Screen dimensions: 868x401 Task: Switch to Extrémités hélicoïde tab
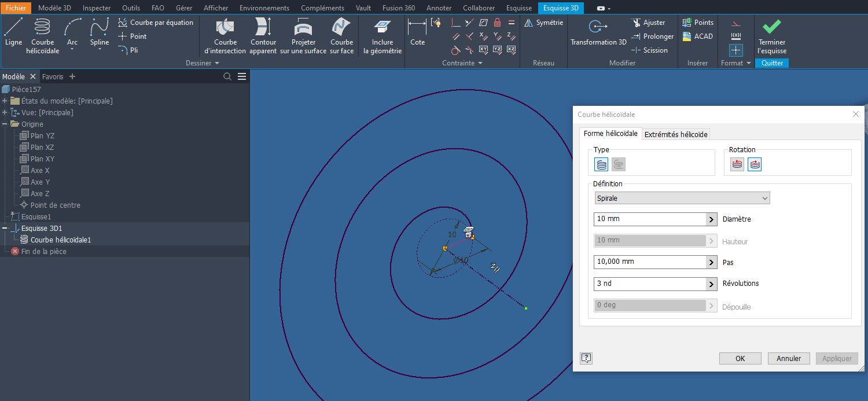[x=676, y=134]
